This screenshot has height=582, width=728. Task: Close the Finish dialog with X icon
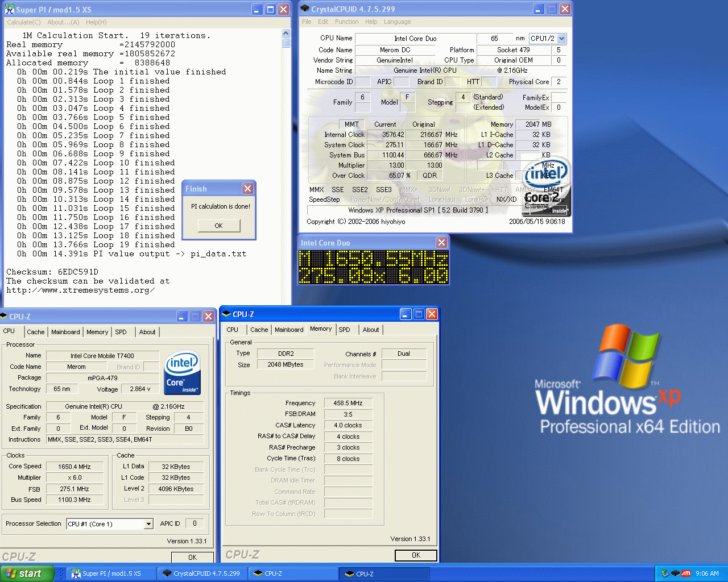tap(247, 189)
